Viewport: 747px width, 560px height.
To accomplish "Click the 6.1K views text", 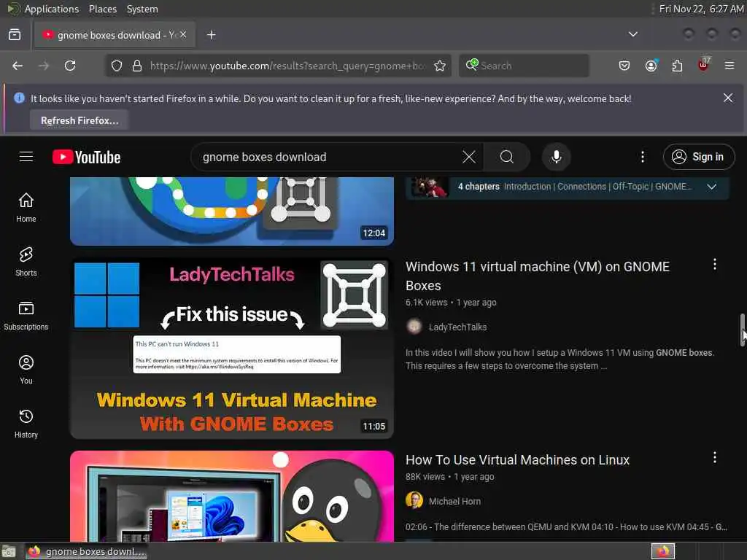I will click(426, 303).
